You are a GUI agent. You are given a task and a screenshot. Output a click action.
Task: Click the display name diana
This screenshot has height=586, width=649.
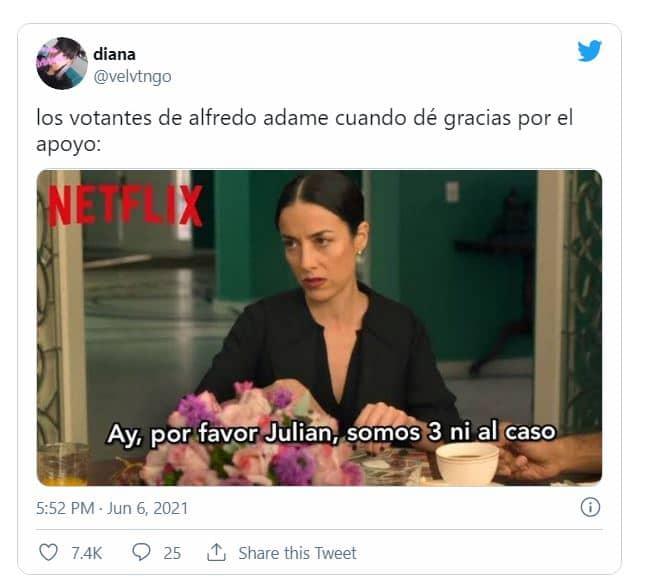pos(114,54)
